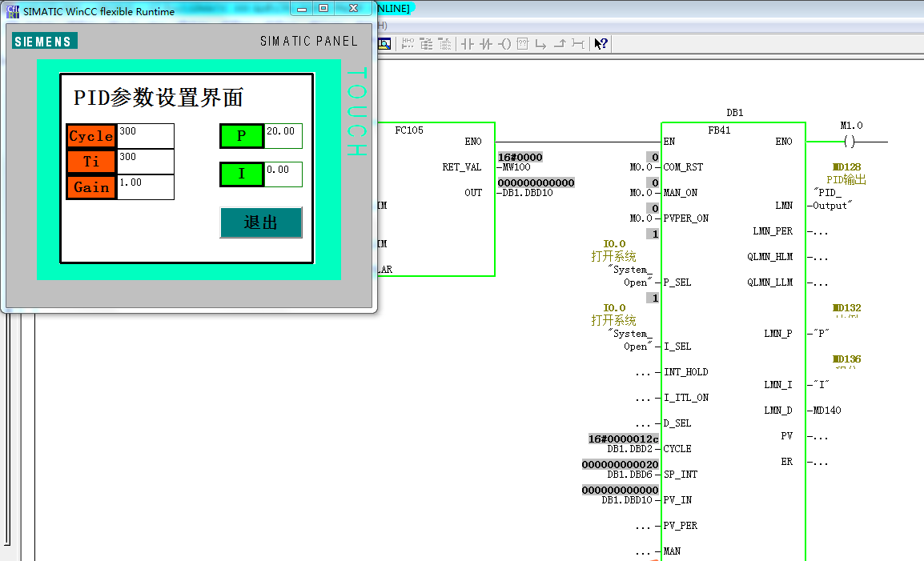Minimize the WinCC flexible Runtime window
This screenshot has height=561, width=924.
(x=302, y=8)
